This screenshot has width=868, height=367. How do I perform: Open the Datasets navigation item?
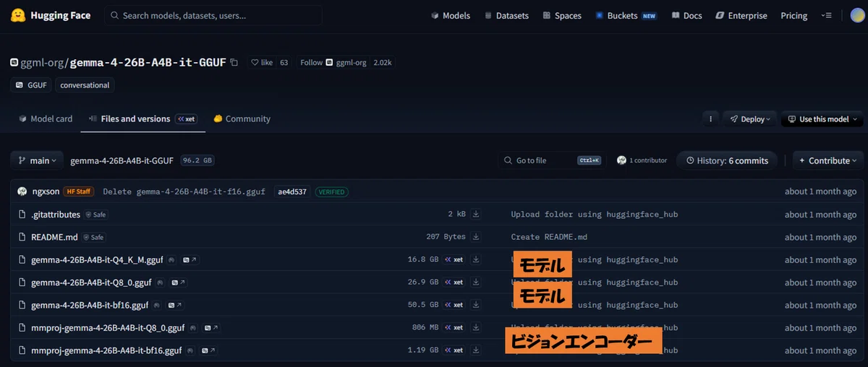point(506,16)
